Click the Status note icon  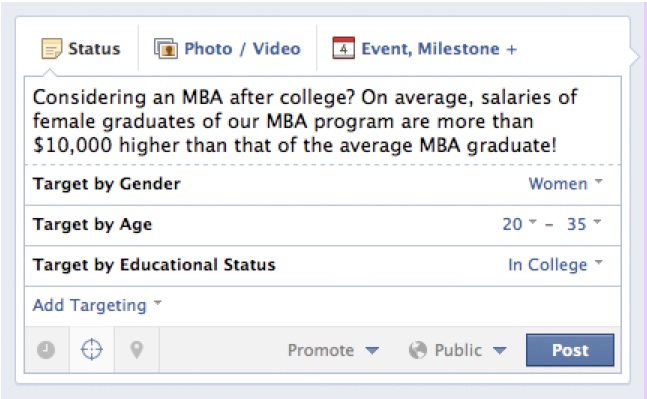tap(52, 49)
